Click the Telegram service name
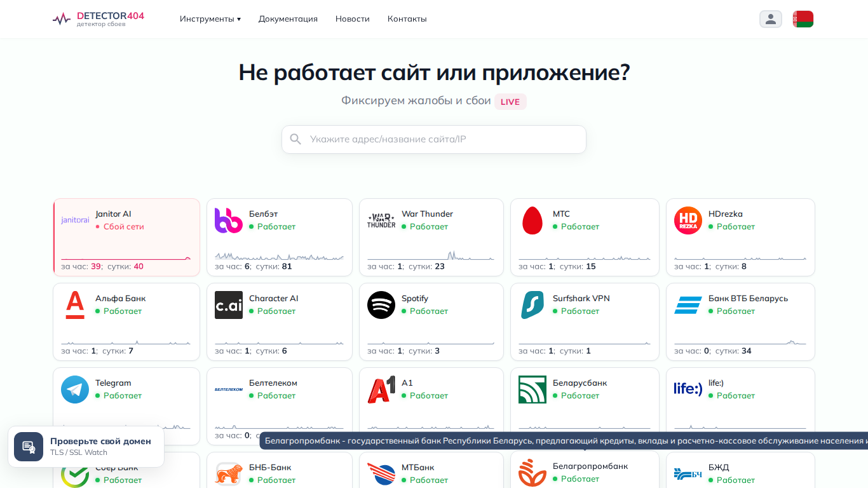The image size is (868, 488). click(113, 383)
